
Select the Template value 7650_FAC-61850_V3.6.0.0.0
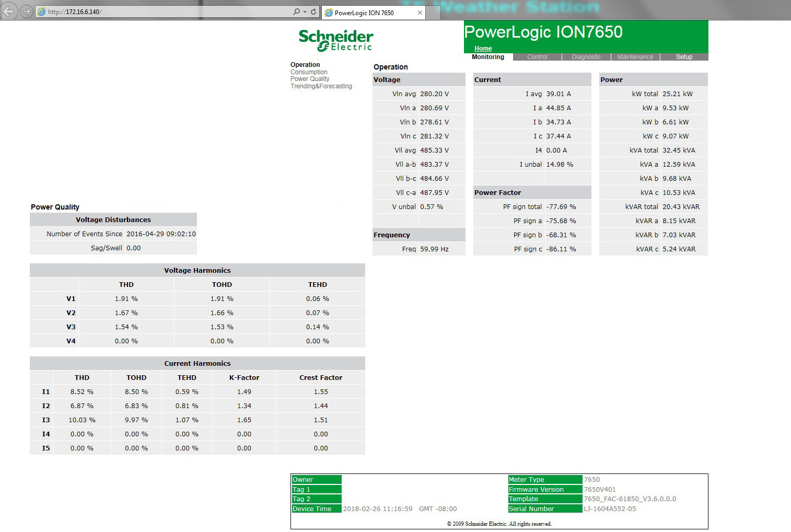tap(630, 499)
